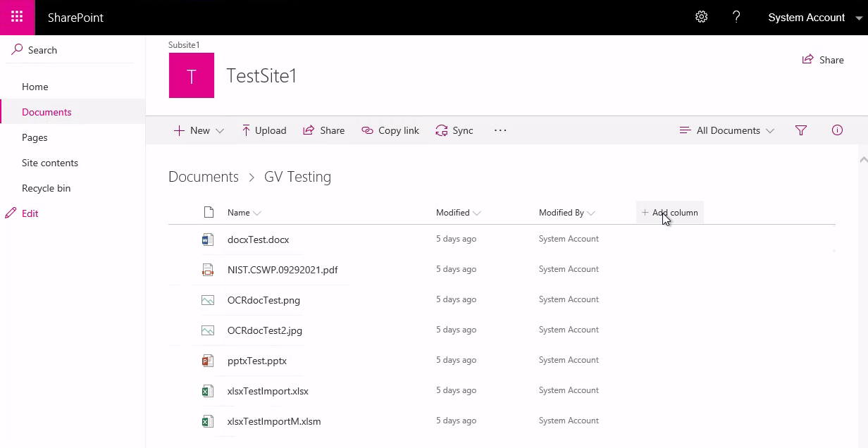
Task: Click the Word icon beside docxTest.docx
Action: pos(207,239)
